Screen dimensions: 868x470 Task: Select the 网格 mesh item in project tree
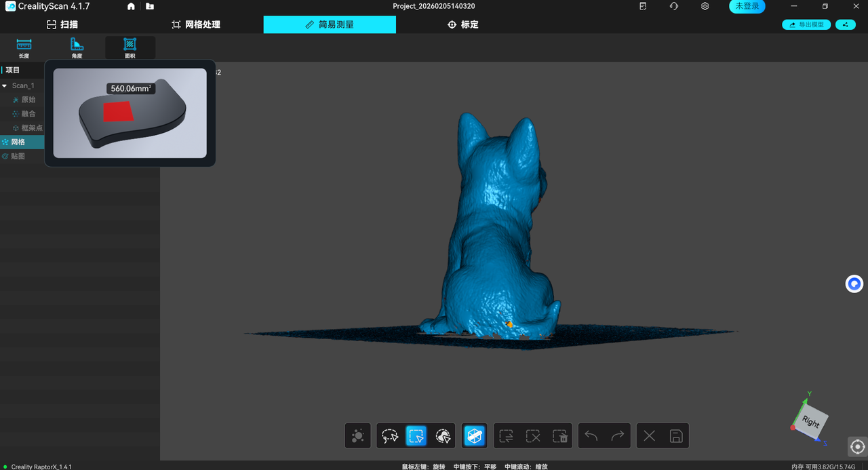point(18,142)
